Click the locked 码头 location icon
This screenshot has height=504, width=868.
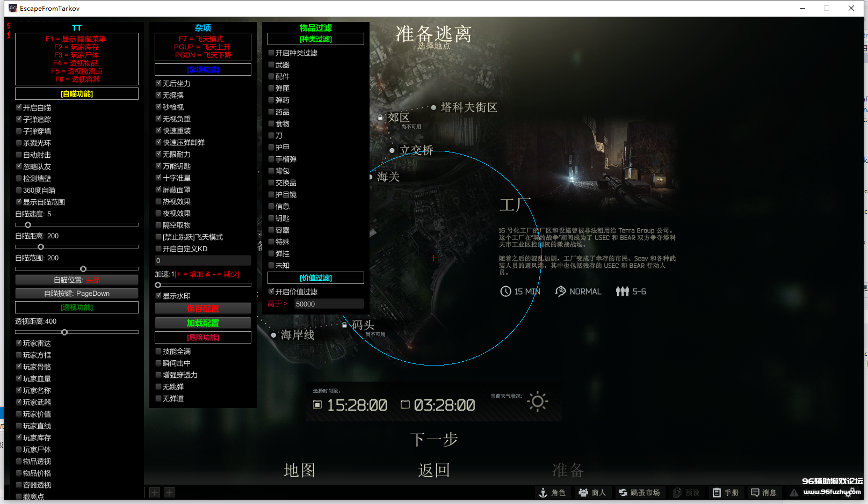coord(344,325)
